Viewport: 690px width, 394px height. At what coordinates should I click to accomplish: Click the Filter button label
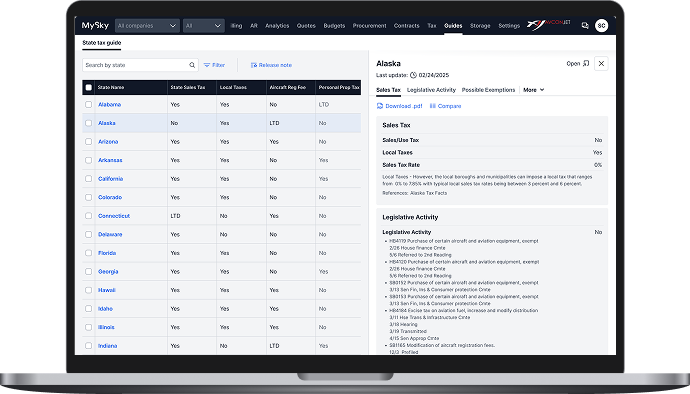point(219,65)
